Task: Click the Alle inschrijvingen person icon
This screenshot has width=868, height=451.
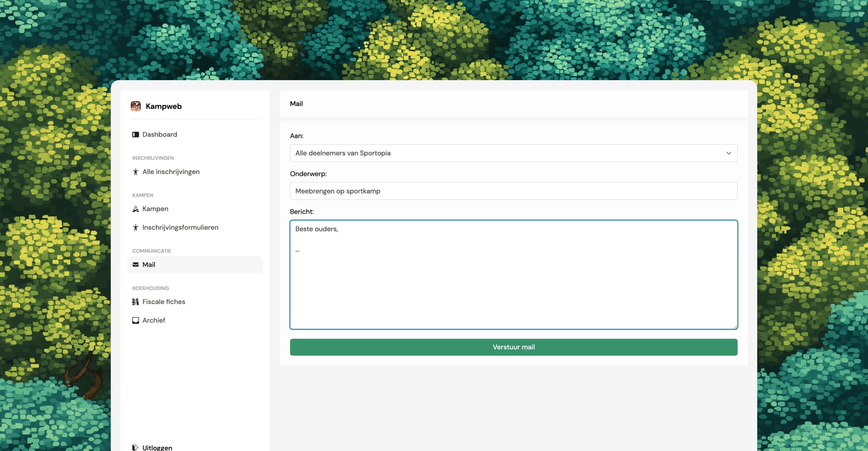Action: (135, 172)
